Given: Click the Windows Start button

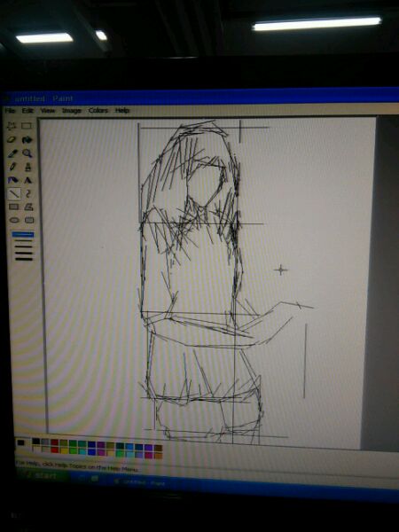Looking at the screenshot, I should pyautogui.click(x=43, y=475).
